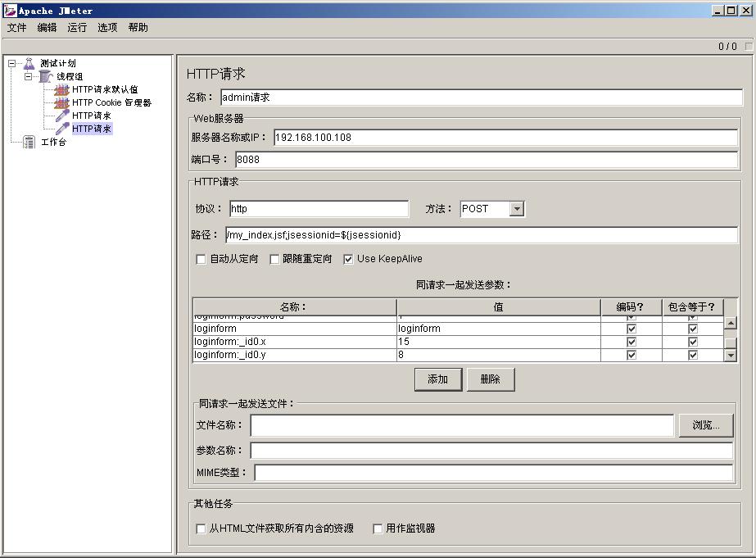Image resolution: width=756 pixels, height=558 pixels.
Task: Click the MIME type input field
Action: [494, 473]
